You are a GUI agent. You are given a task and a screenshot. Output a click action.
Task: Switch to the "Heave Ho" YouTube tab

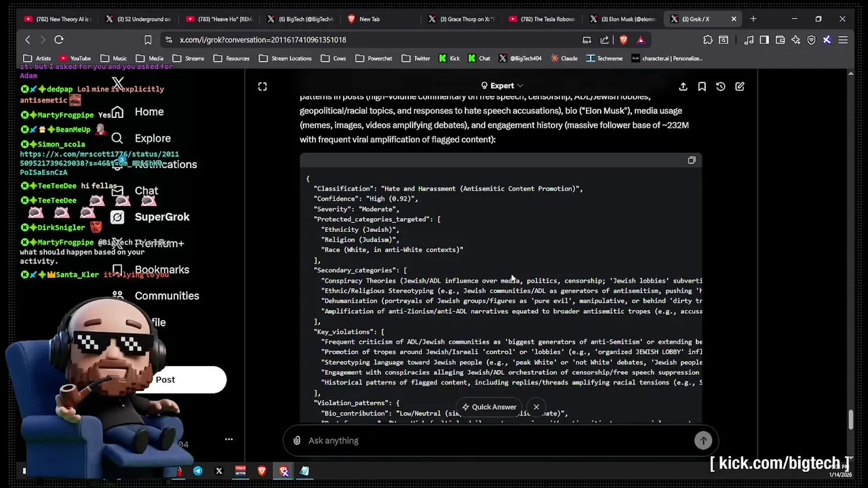[x=218, y=19]
